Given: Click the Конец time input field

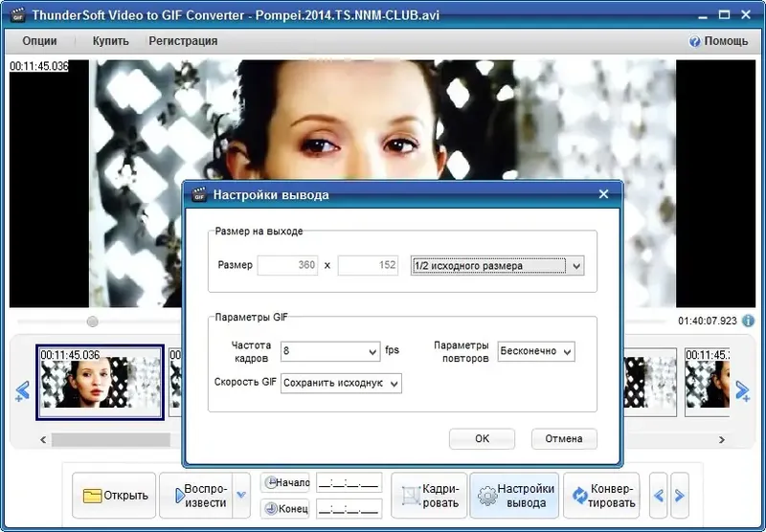Looking at the screenshot, I should (x=349, y=509).
